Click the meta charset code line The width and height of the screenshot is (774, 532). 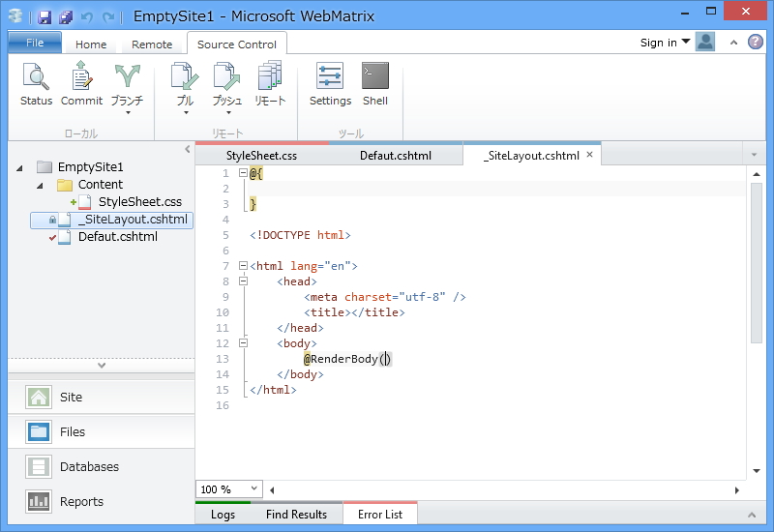[x=385, y=297]
